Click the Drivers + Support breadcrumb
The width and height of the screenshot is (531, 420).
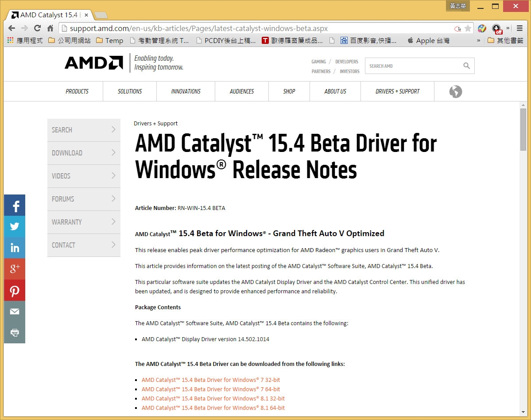(155, 123)
